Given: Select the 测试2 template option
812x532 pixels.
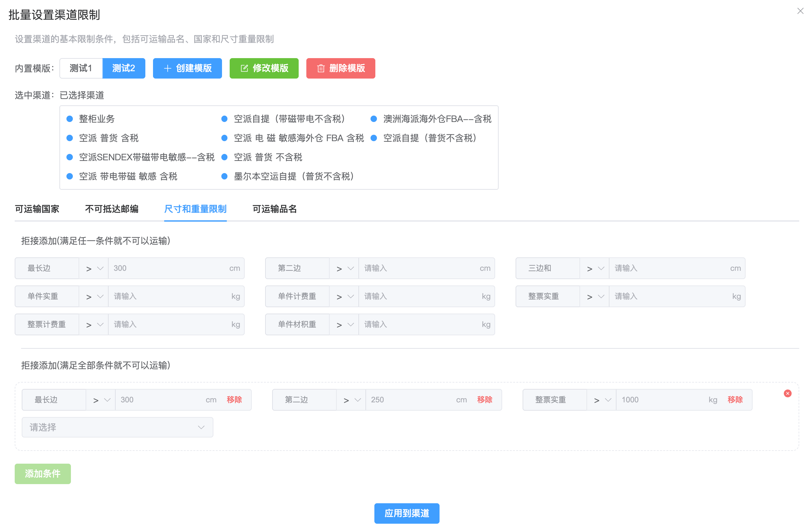Looking at the screenshot, I should coord(124,68).
